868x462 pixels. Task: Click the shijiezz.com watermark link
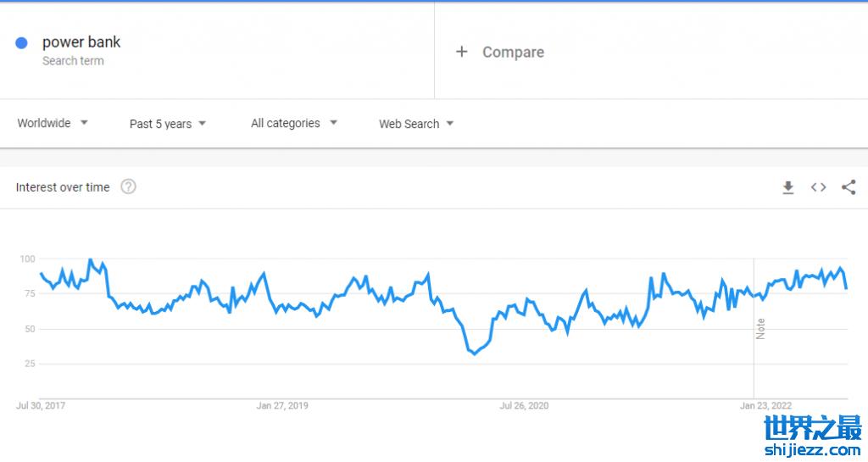(x=812, y=449)
